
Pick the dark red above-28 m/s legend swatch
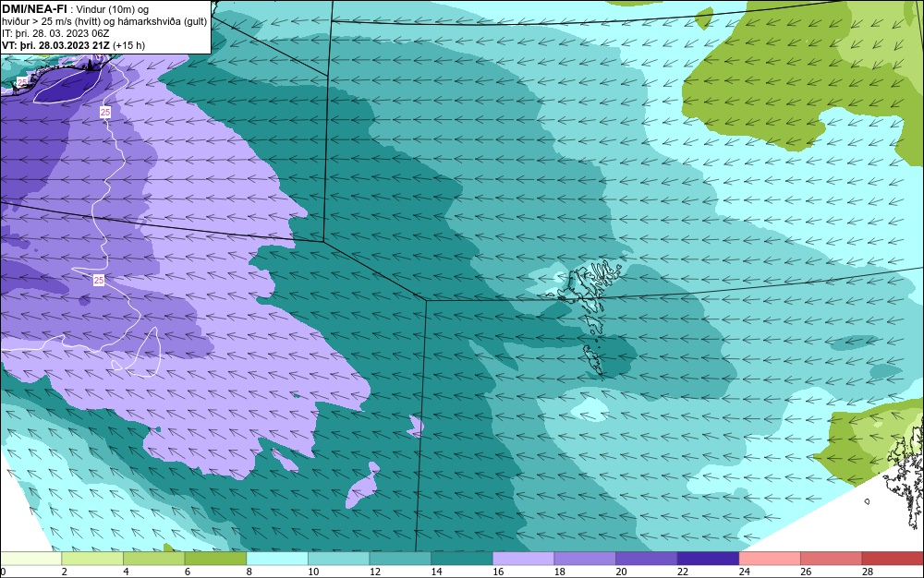click(x=893, y=559)
